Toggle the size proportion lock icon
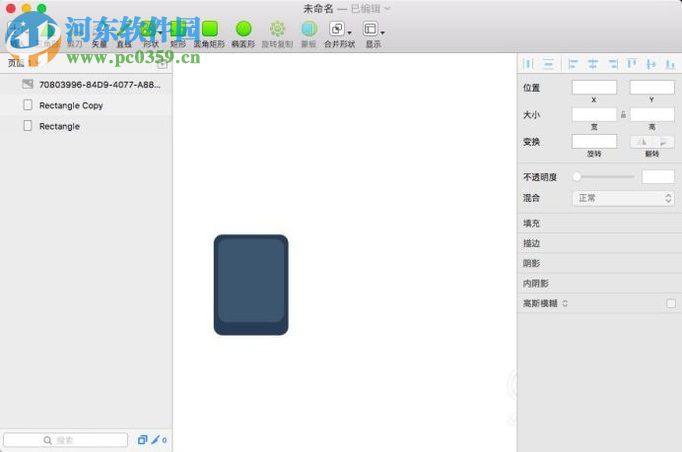Image resolution: width=682 pixels, height=452 pixels. (623, 114)
